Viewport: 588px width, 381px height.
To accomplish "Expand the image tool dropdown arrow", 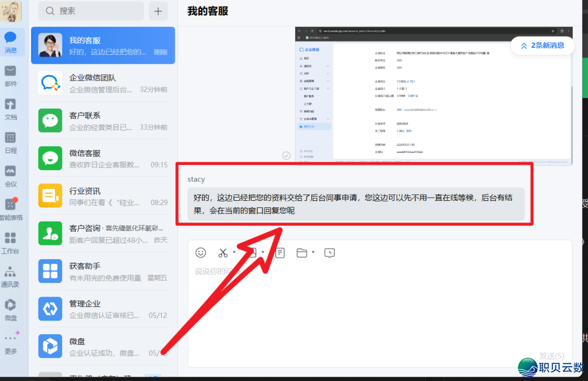I will [263, 252].
